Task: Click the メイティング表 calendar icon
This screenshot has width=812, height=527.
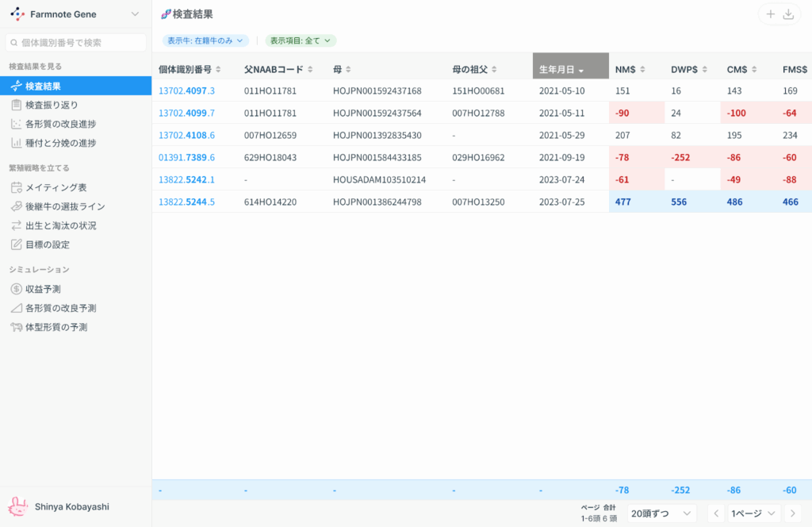Action: [x=17, y=187]
